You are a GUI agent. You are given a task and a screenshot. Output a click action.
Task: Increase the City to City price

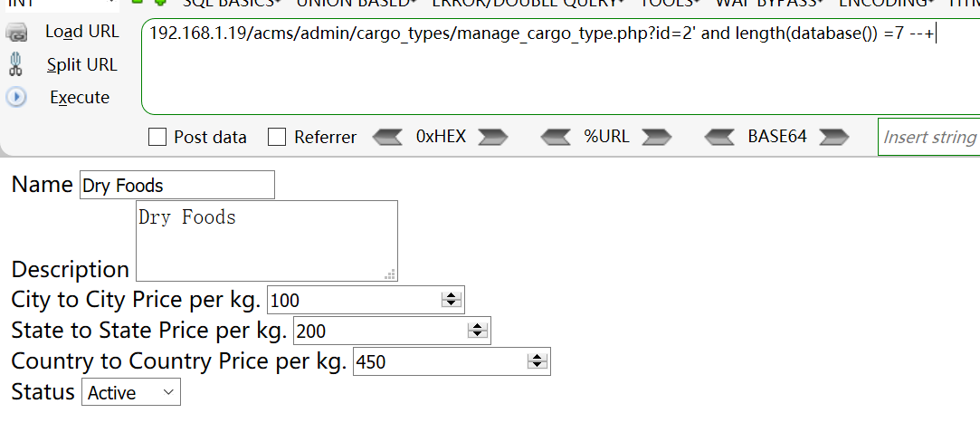point(452,295)
